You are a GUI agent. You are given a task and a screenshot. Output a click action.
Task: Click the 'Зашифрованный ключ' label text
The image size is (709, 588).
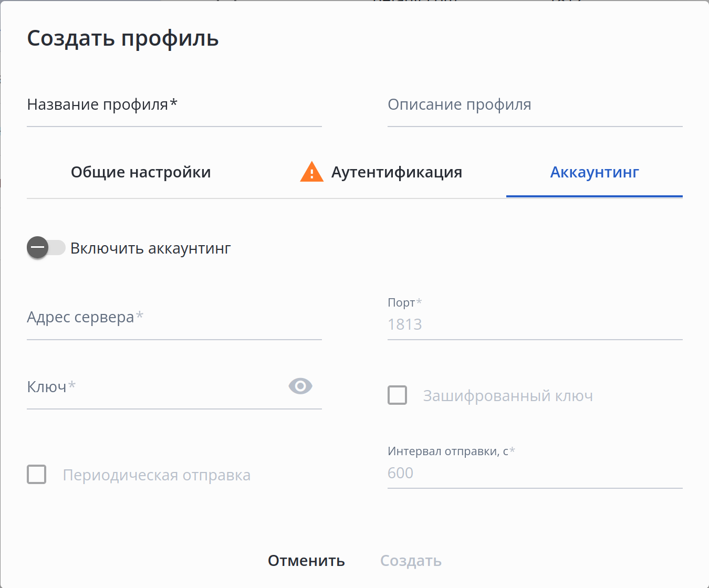[508, 396]
